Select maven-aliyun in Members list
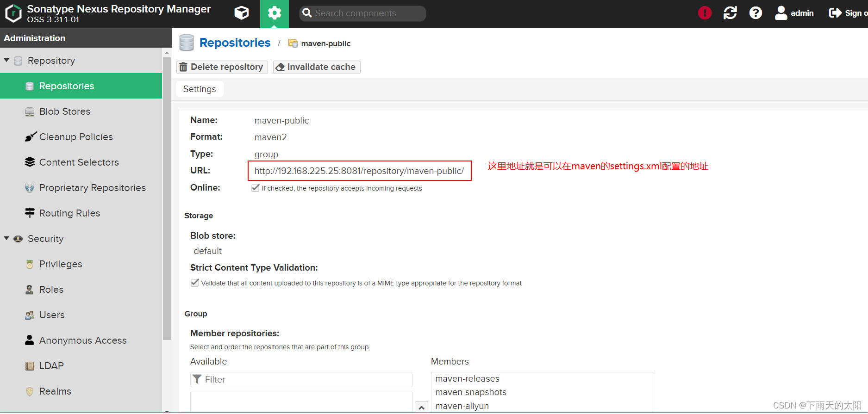Viewport: 868px width, 414px height. (x=462, y=406)
